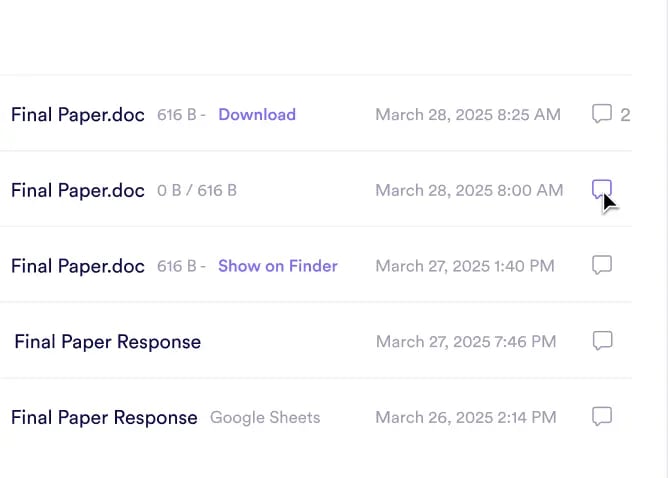Select the Final Paper.doc showing 0 B / 616 B
This screenshot has height=478, width=668.
tap(78, 190)
